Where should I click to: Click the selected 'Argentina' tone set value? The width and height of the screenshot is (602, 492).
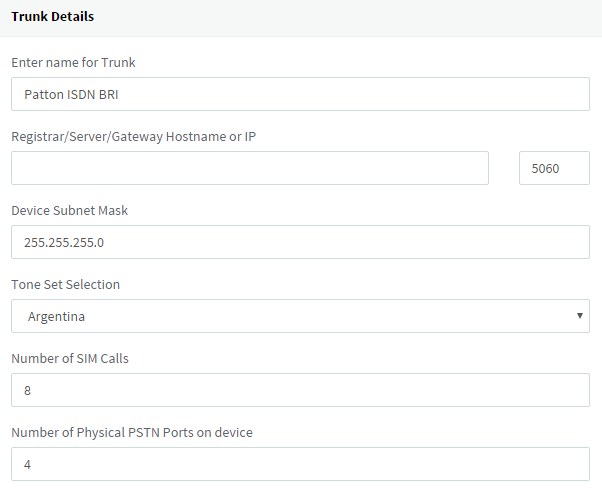[x=56, y=317]
